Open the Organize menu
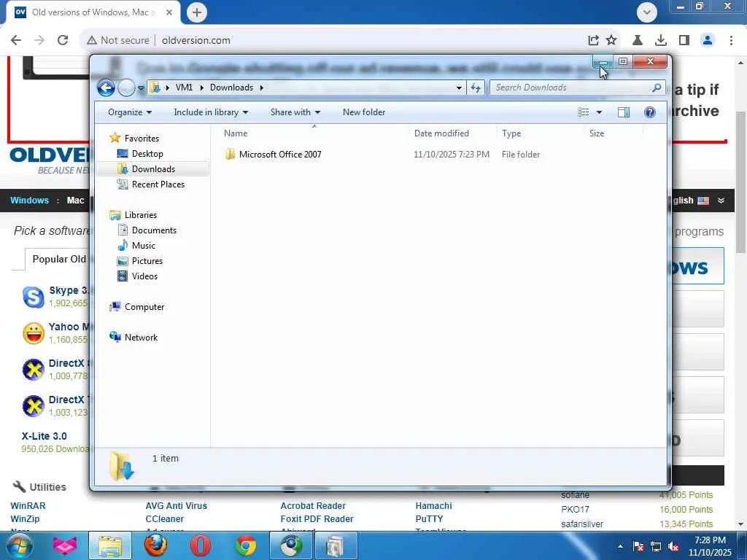This screenshot has height=560, width=747. click(130, 112)
